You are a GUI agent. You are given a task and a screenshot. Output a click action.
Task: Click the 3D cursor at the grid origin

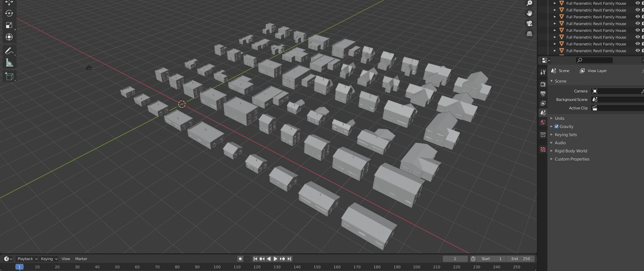point(182,104)
